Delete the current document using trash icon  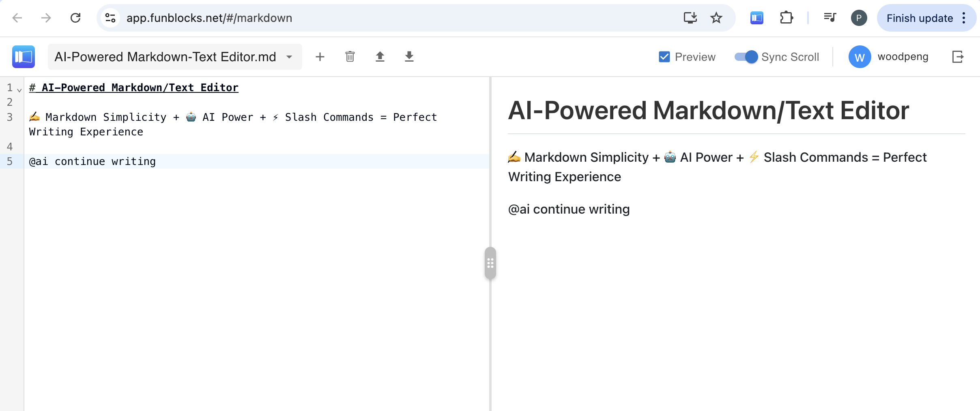350,57
